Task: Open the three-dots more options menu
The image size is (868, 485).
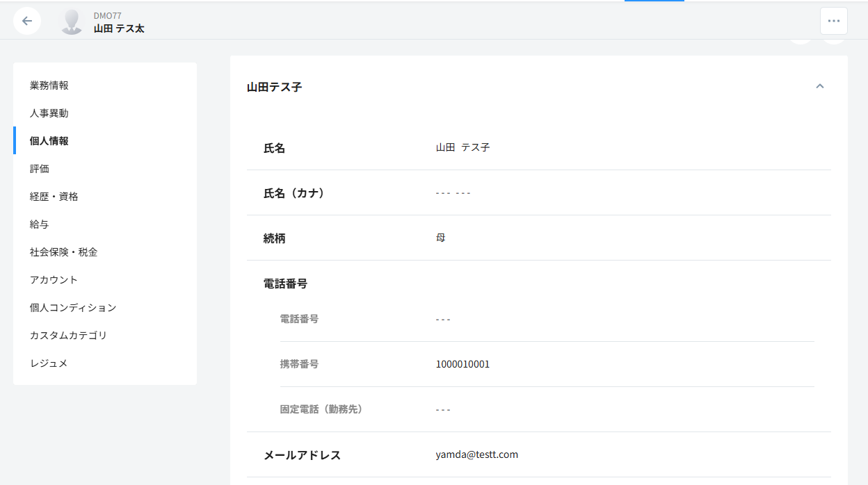Action: pos(833,21)
